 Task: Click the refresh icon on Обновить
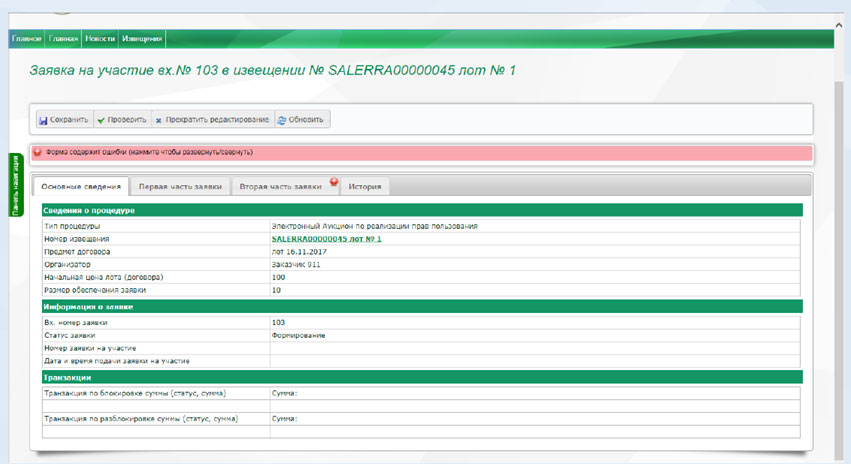(x=282, y=120)
